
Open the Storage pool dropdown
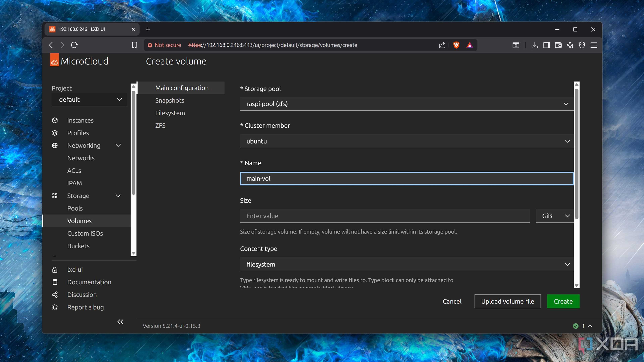[x=407, y=104]
